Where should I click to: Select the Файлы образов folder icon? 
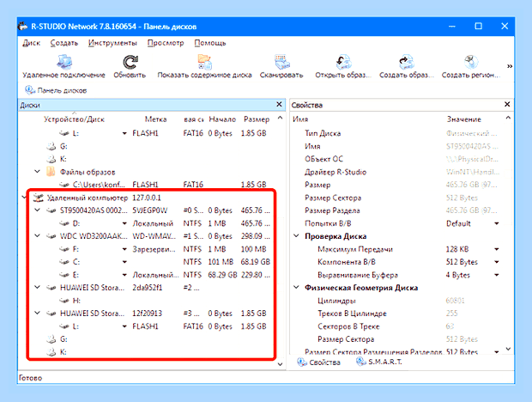point(51,172)
